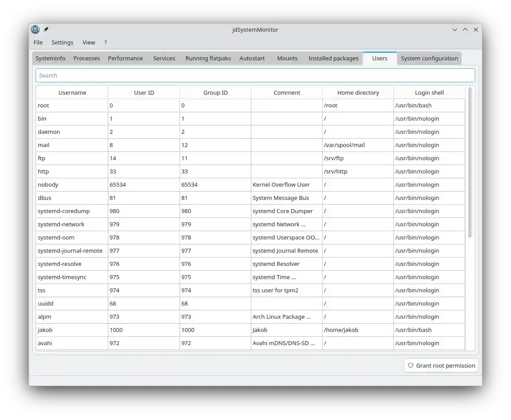Switch to the Services tab
This screenshot has width=511, height=420.
(164, 58)
